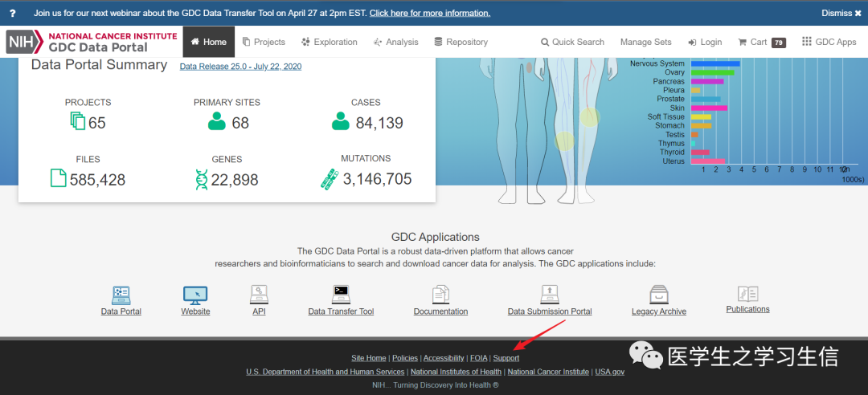Click the Primary Sites person icon
The width and height of the screenshot is (868, 395).
217,121
